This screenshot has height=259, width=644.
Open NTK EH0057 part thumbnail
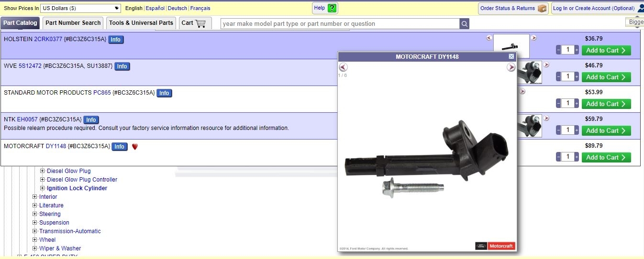pos(530,126)
